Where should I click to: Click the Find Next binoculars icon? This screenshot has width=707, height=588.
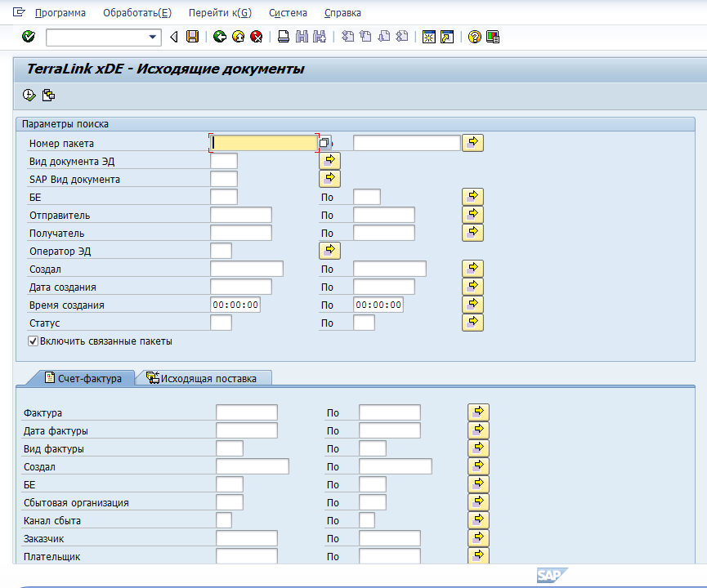320,37
